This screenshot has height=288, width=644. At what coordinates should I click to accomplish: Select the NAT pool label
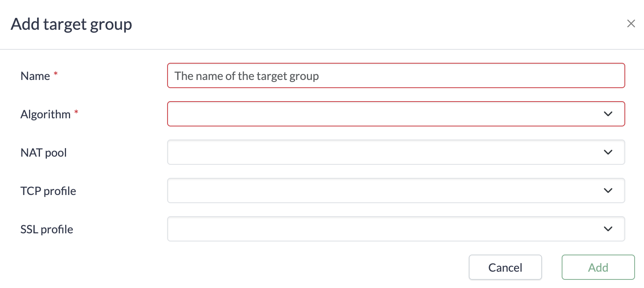pos(44,153)
